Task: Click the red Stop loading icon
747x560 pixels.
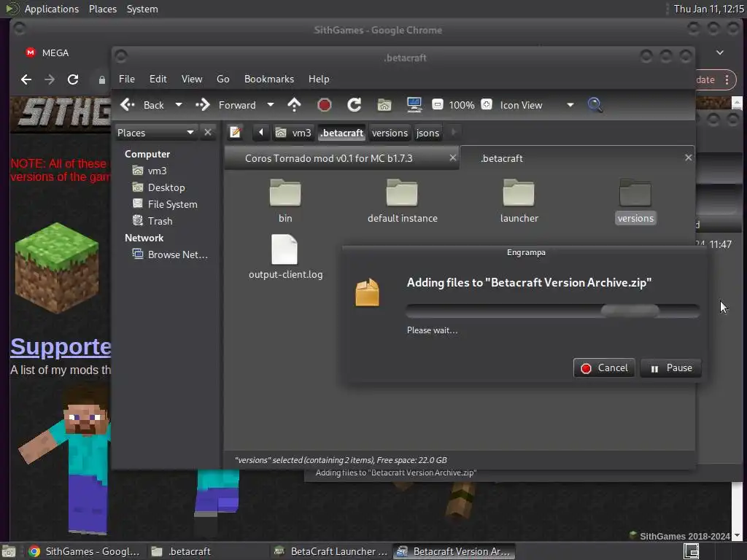Action: point(325,105)
